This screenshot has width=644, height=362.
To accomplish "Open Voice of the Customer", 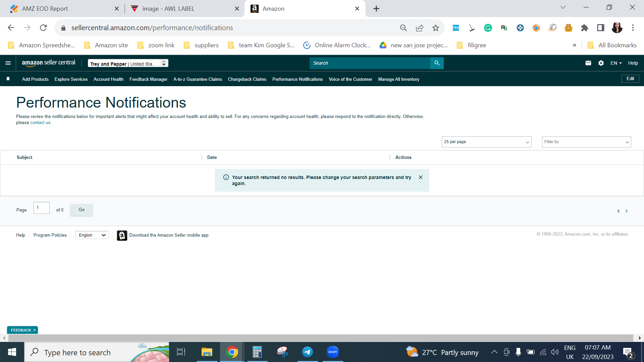I will [351, 79].
